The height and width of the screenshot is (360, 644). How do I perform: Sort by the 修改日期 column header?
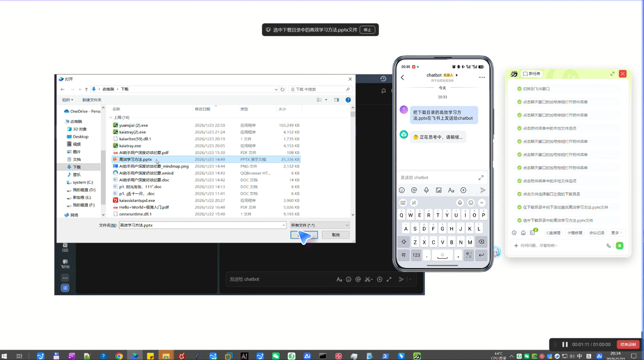[202, 109]
